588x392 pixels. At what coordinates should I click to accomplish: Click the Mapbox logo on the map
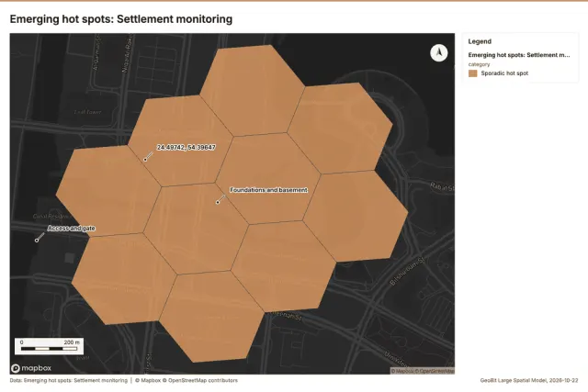(31, 368)
